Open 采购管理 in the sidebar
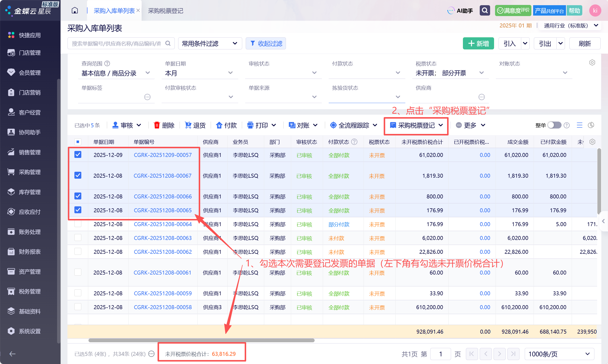 pos(30,172)
